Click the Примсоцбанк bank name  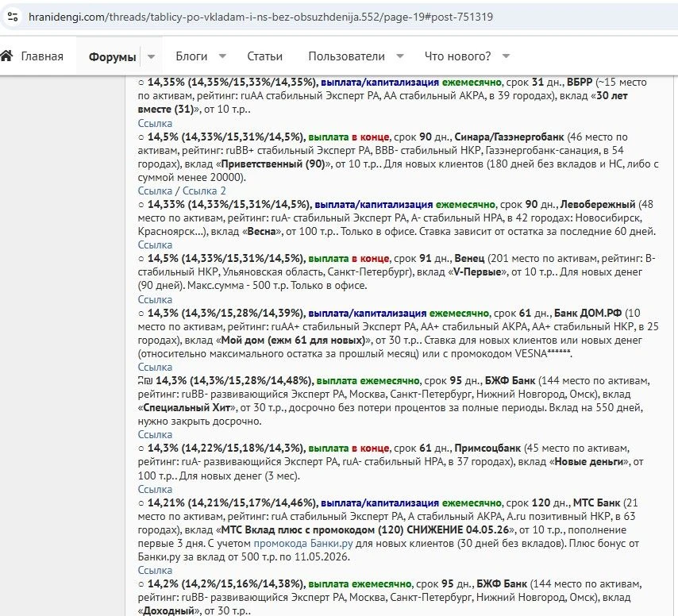pyautogui.click(x=487, y=449)
